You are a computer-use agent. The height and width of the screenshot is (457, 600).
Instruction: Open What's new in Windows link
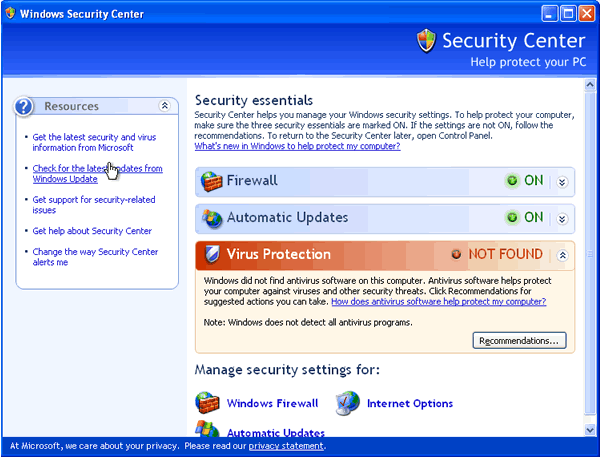[297, 146]
